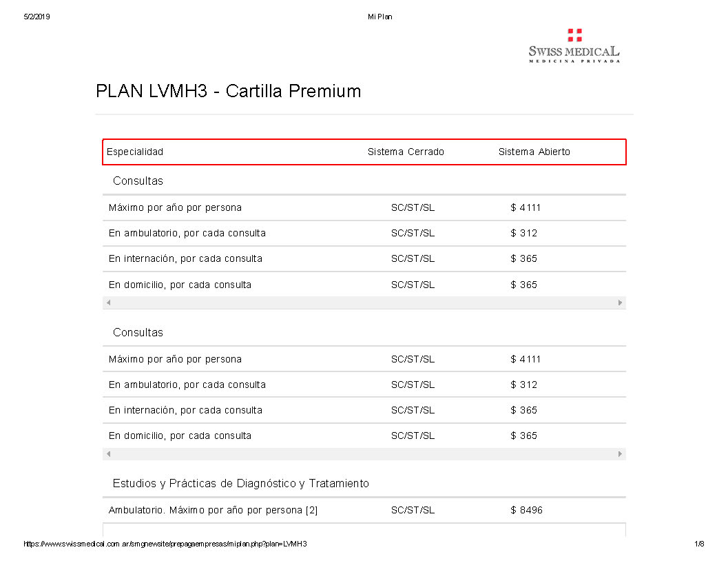Screen dimensions: 728x563
Task: Click the Medicina Privada tagline under logo
Action: point(574,61)
